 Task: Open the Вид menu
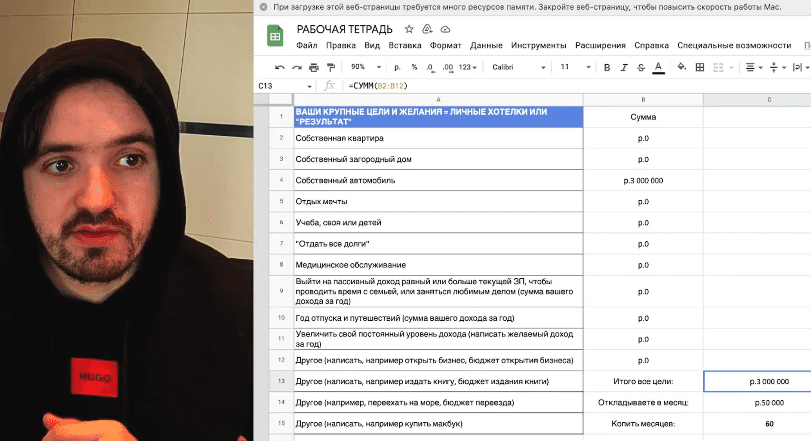tap(372, 45)
